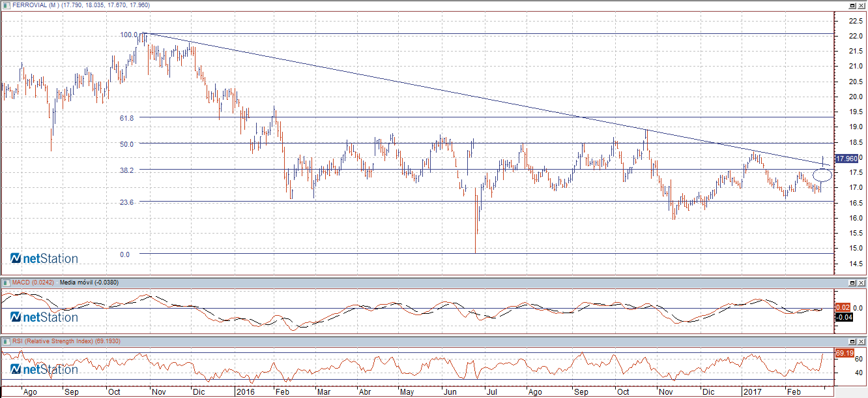Select the MACD (0.0242) label

coord(34,283)
